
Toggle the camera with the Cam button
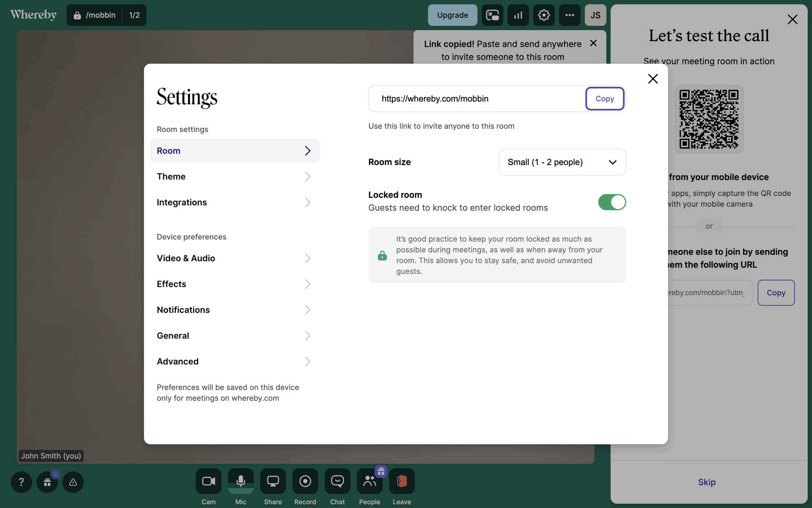click(208, 481)
